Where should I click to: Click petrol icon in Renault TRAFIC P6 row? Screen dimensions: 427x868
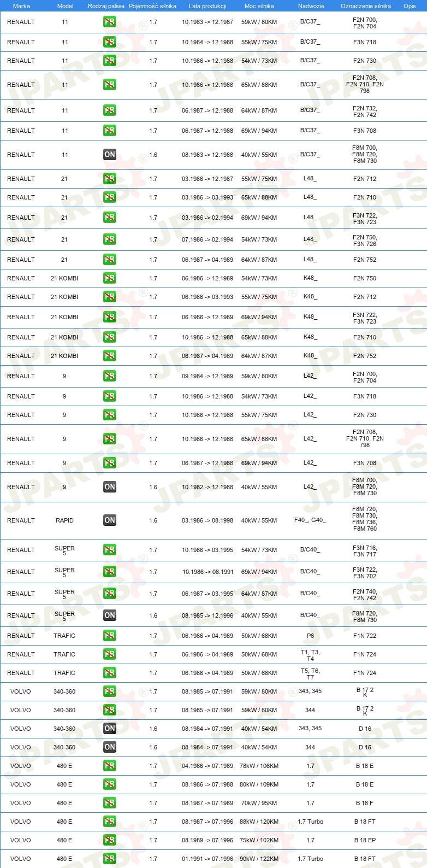point(110,636)
